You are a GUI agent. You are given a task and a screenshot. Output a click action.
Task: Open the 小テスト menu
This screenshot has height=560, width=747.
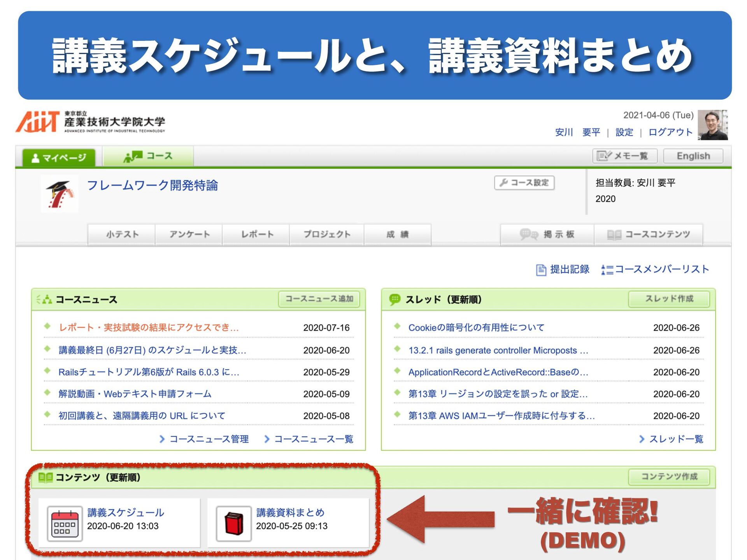[122, 234]
